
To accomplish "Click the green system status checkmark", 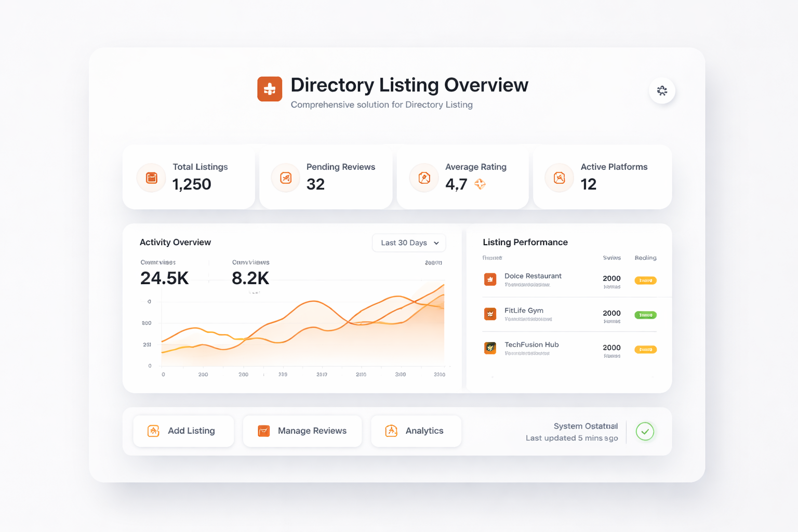I will click(645, 431).
